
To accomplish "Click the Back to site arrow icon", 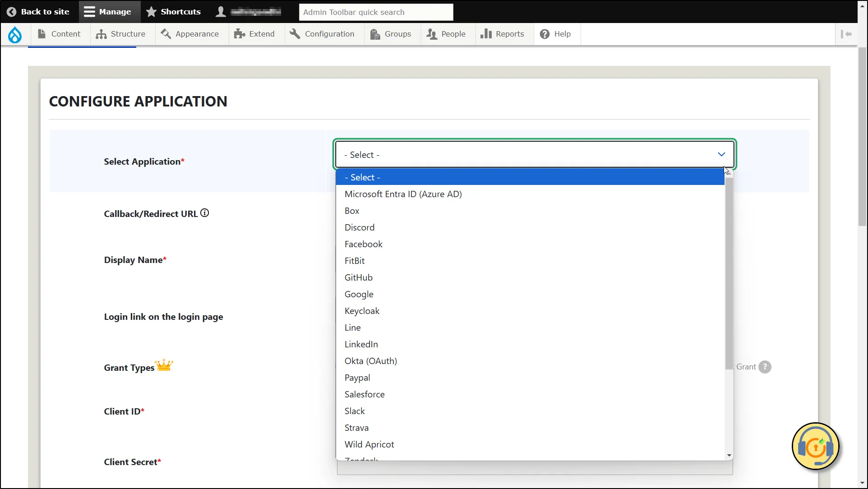I will click(x=12, y=12).
